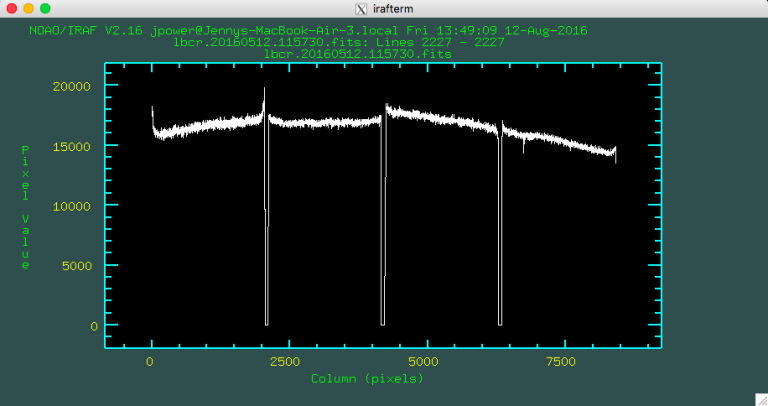The width and height of the screenshot is (768, 406).
Task: Click the small dip near column 6750
Action: tap(524, 145)
